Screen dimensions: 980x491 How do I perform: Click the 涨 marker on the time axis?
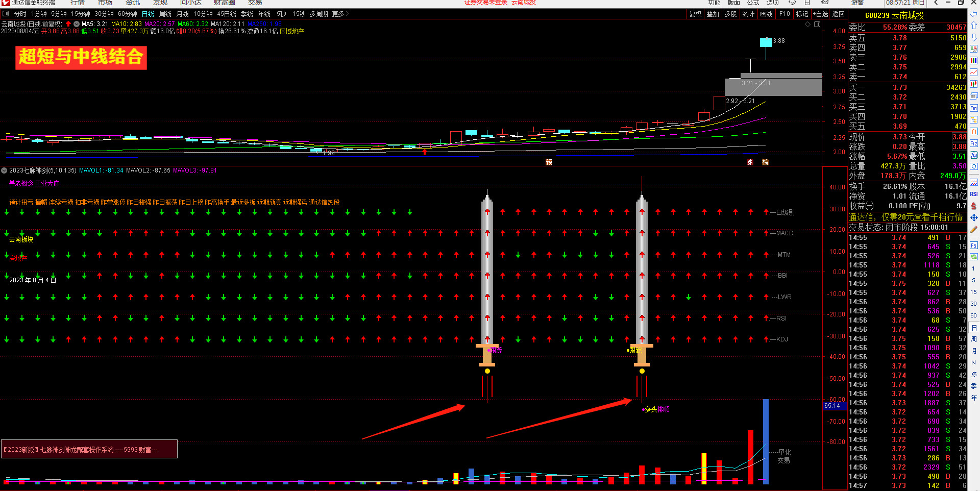(750, 162)
